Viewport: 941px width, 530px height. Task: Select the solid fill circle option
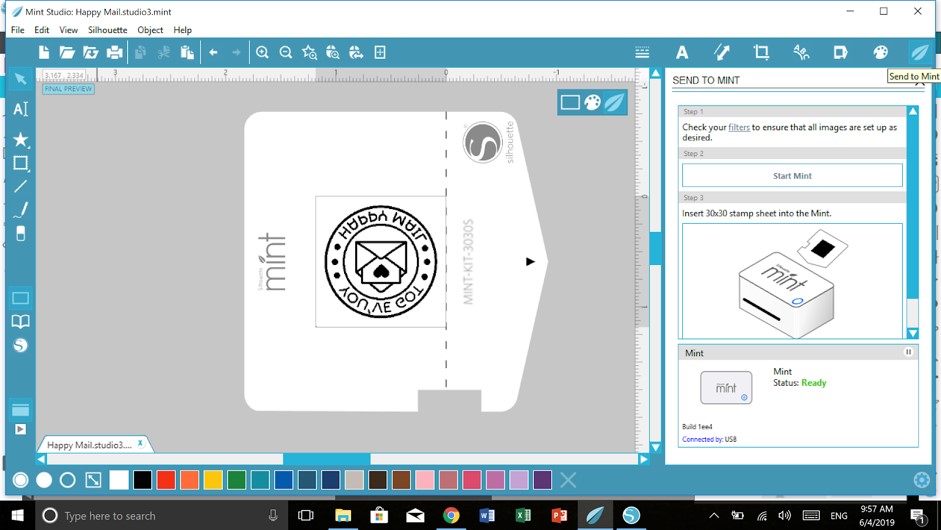click(x=44, y=480)
